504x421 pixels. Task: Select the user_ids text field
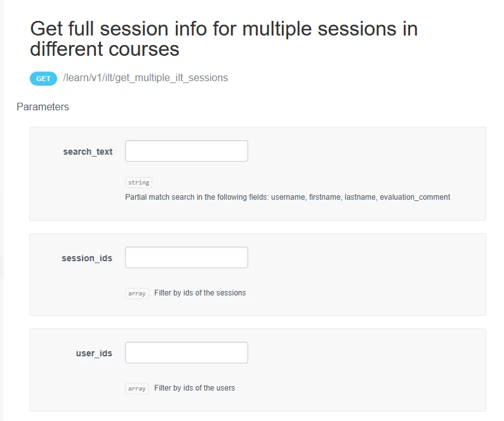point(186,353)
